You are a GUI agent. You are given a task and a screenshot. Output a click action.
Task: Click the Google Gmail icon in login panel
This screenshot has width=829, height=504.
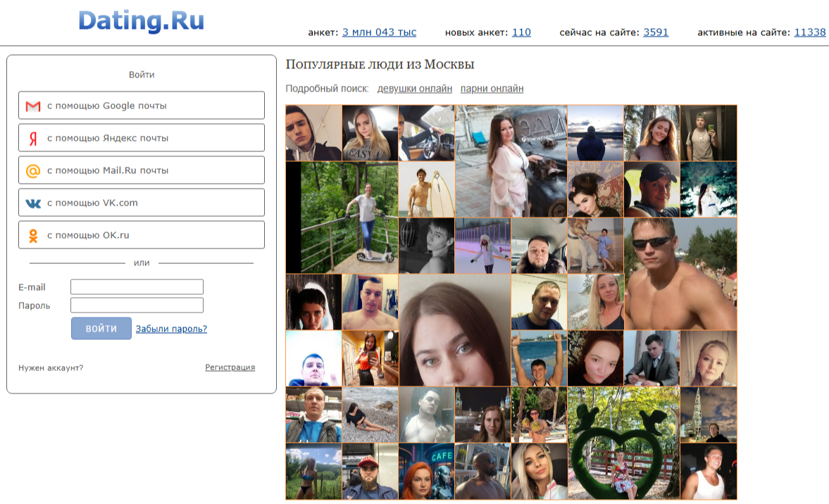(x=33, y=106)
